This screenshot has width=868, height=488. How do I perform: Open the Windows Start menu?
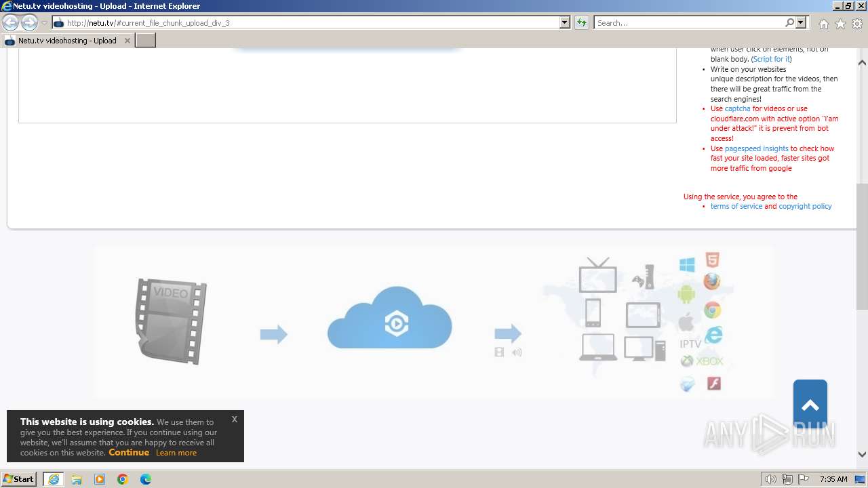19,479
